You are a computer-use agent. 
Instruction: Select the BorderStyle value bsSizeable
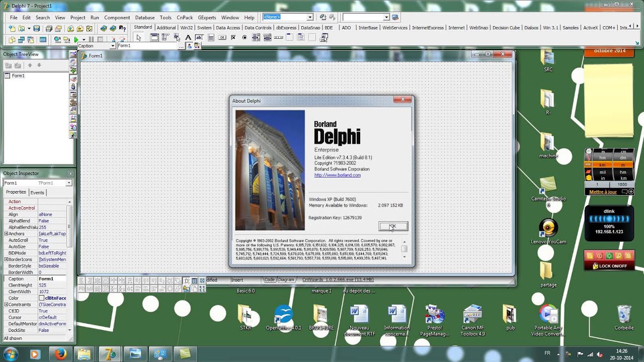click(52, 266)
